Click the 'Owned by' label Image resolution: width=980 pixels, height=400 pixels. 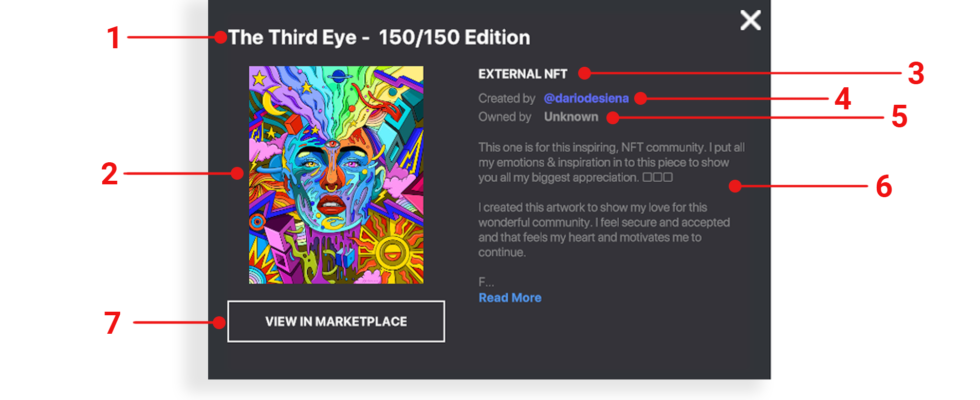click(x=505, y=117)
